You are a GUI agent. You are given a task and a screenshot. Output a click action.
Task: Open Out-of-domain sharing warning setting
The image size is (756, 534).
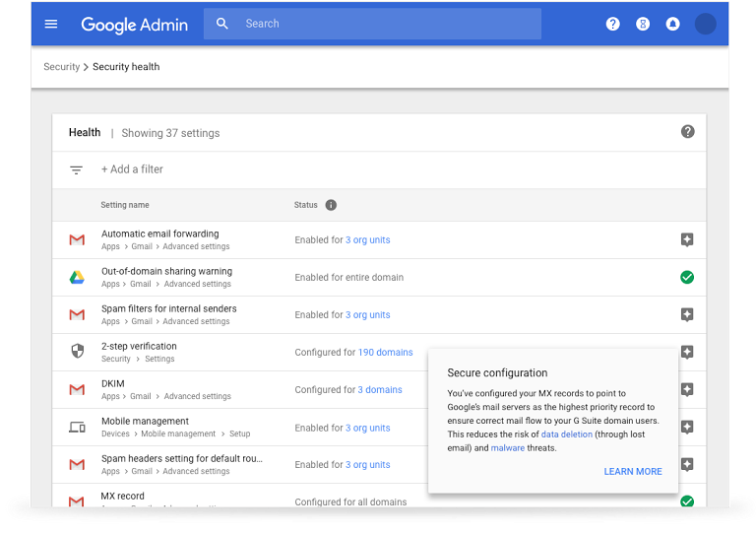pyautogui.click(x=166, y=271)
